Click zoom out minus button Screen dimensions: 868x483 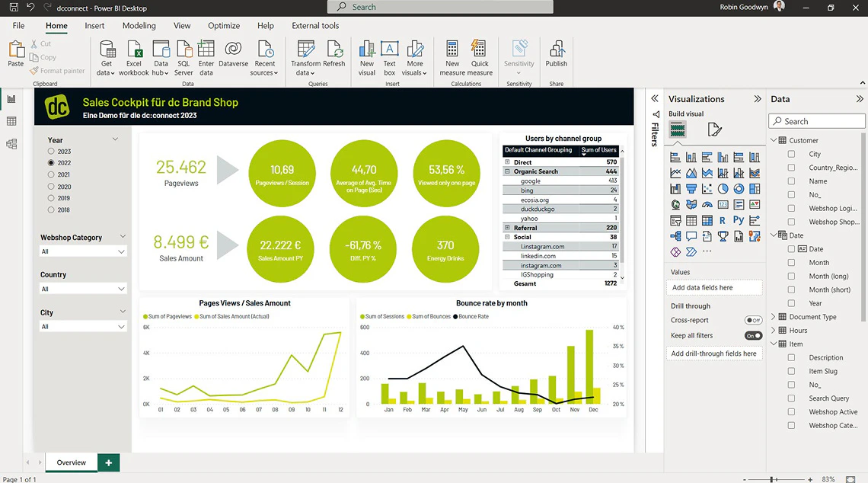pos(745,479)
